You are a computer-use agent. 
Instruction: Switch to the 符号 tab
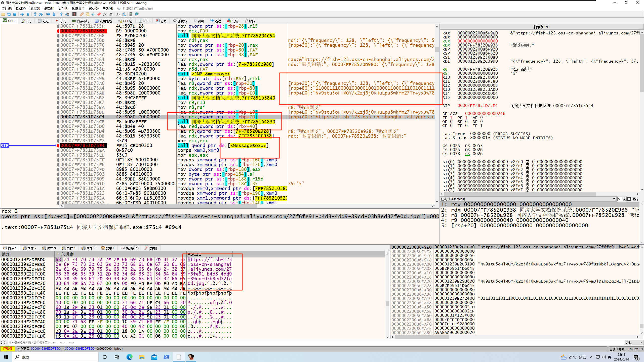[161, 21]
